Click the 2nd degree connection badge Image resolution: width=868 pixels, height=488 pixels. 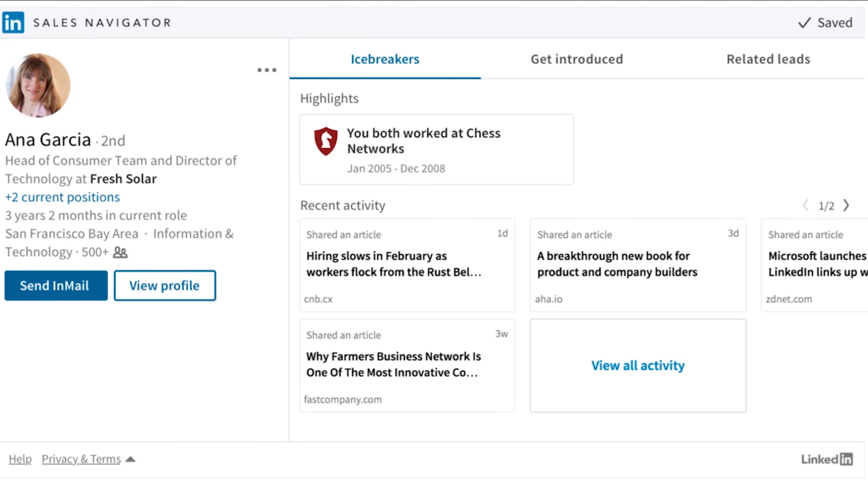pyautogui.click(x=113, y=140)
